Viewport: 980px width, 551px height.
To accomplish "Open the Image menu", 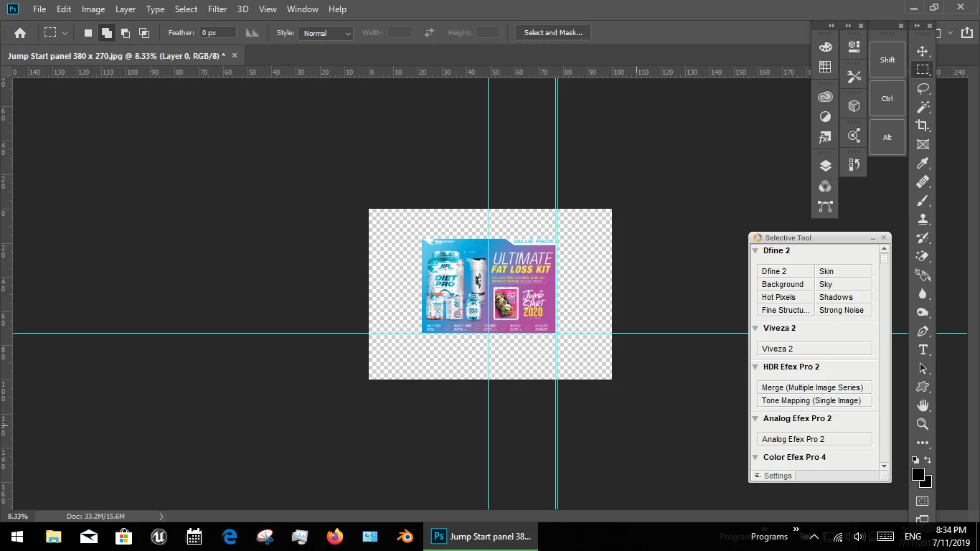I will pos(93,9).
